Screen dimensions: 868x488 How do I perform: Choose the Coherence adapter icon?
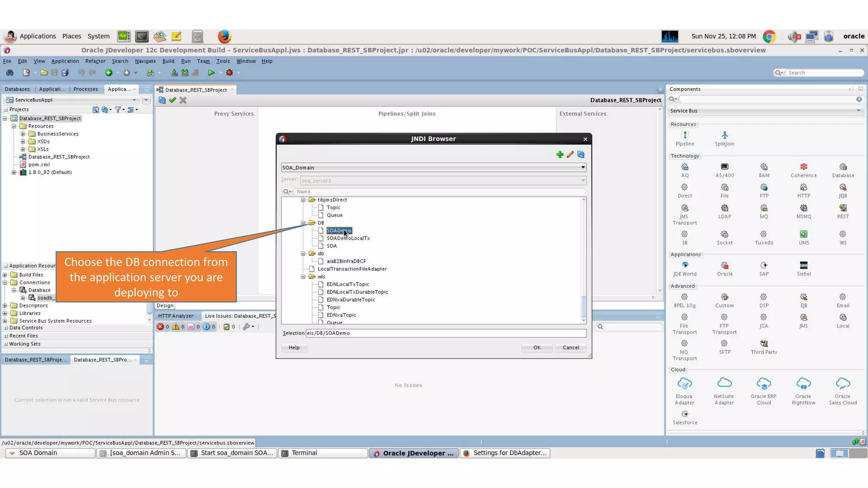click(803, 170)
